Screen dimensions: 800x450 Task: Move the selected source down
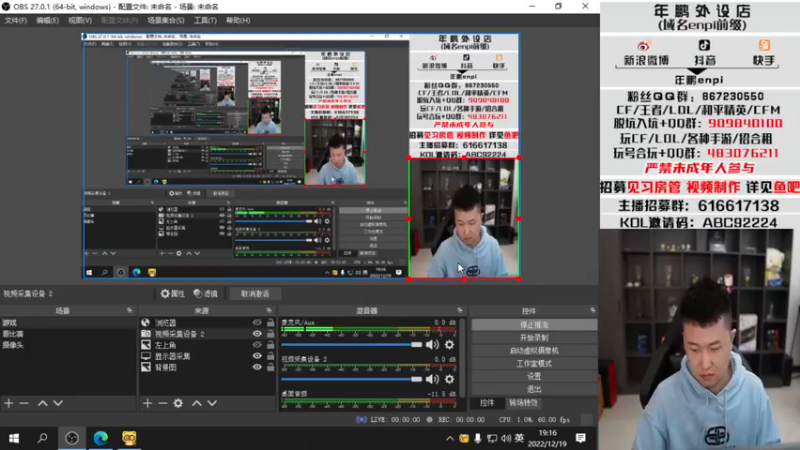pyautogui.click(x=212, y=403)
